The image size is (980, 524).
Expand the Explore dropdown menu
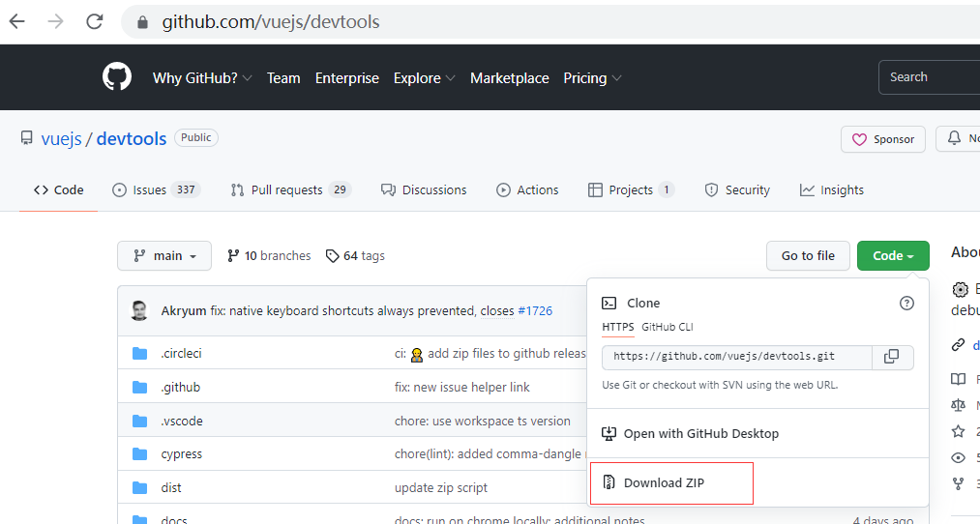[424, 78]
